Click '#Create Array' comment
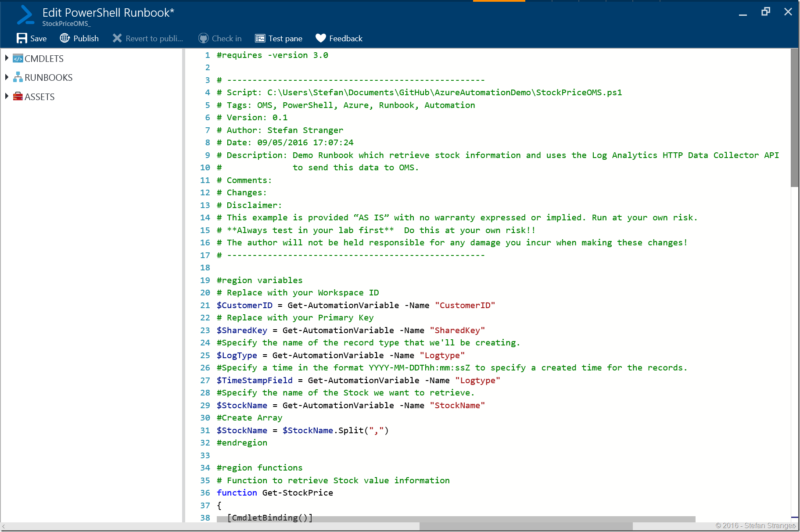This screenshot has height=532, width=800. [250, 418]
